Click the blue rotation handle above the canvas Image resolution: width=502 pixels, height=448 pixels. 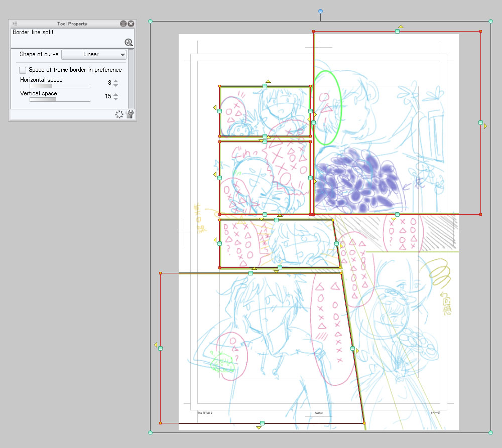[321, 11]
